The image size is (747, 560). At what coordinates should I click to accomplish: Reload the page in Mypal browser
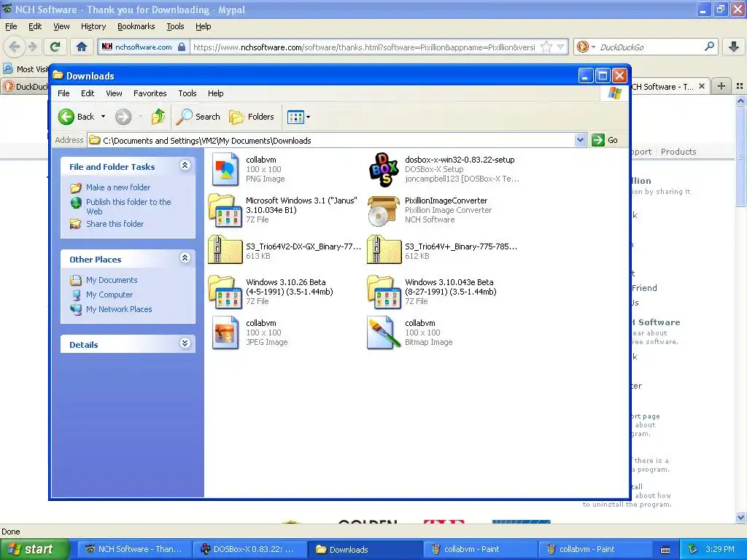click(x=55, y=47)
